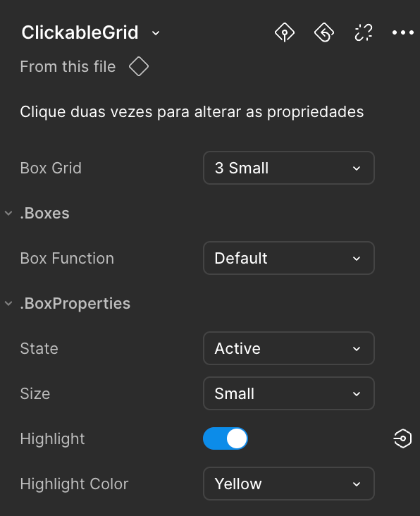The image size is (420, 516).
Task: Click the .BoxProperties section header text
Action: [x=75, y=303]
